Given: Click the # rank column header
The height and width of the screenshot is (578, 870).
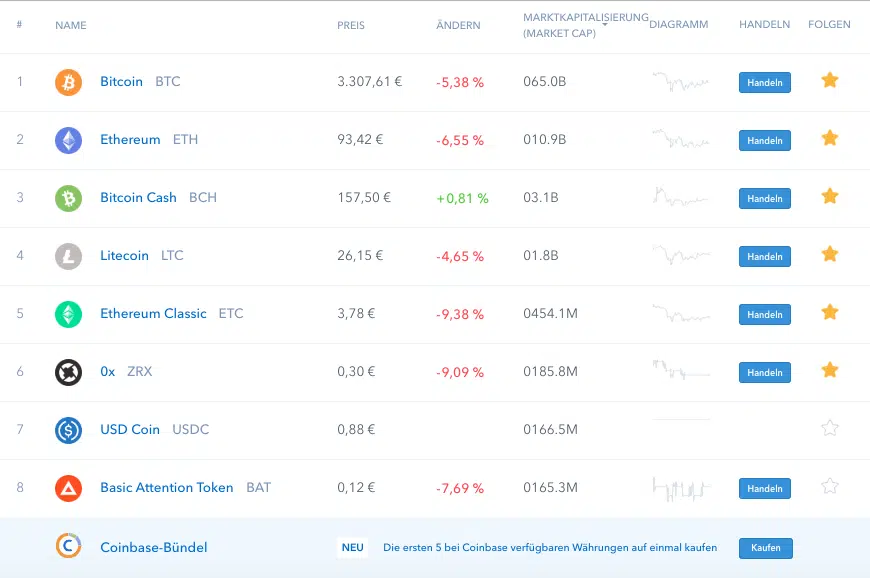Looking at the screenshot, I should click(19, 24).
